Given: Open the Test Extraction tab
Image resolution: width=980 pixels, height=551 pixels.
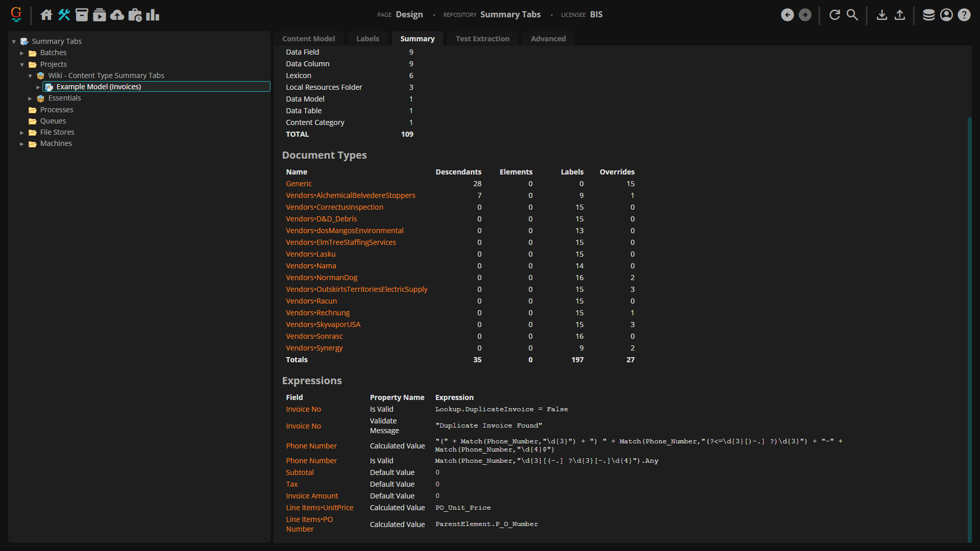Looking at the screenshot, I should (x=482, y=39).
